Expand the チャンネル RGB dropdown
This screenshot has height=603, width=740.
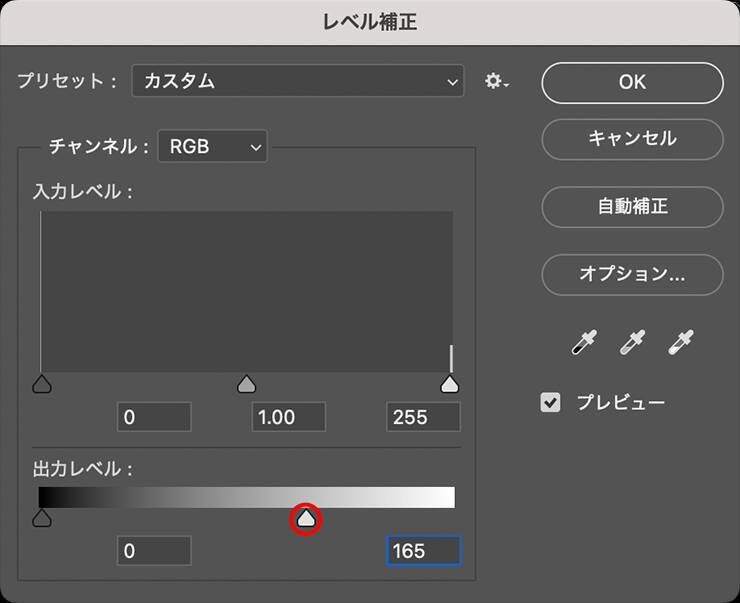(x=213, y=147)
